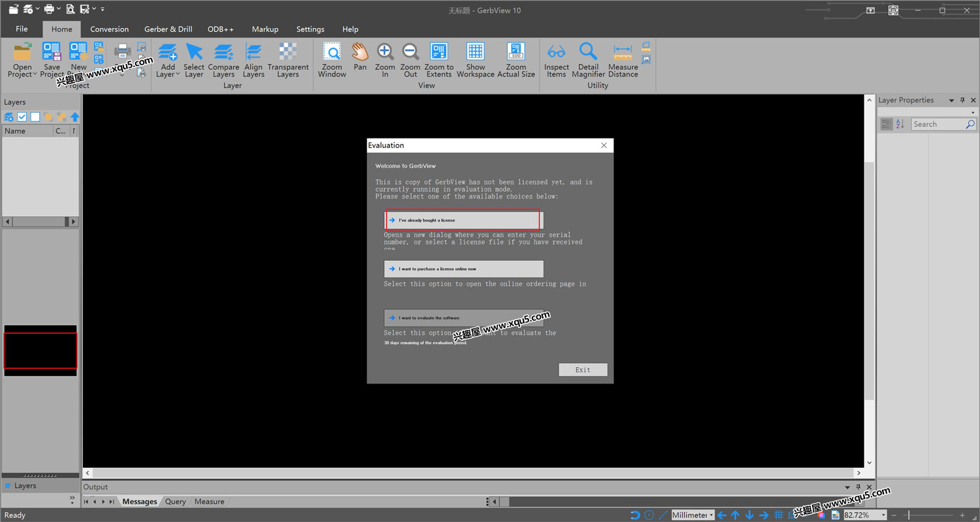The height and width of the screenshot is (522, 980).
Task: Toggle alphabetical sort in Layer Properties
Action: [x=900, y=124]
